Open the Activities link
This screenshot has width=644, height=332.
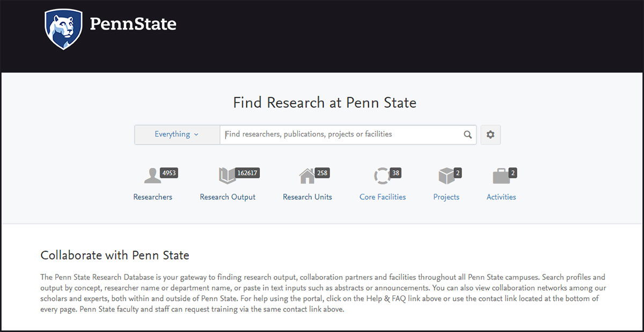501,197
